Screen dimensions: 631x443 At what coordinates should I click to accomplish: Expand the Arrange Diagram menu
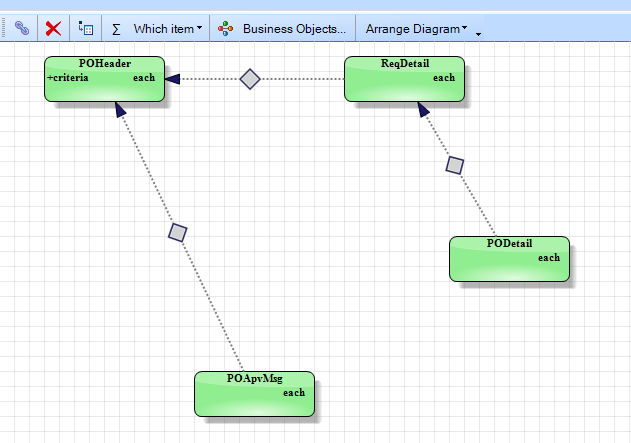[417, 29]
